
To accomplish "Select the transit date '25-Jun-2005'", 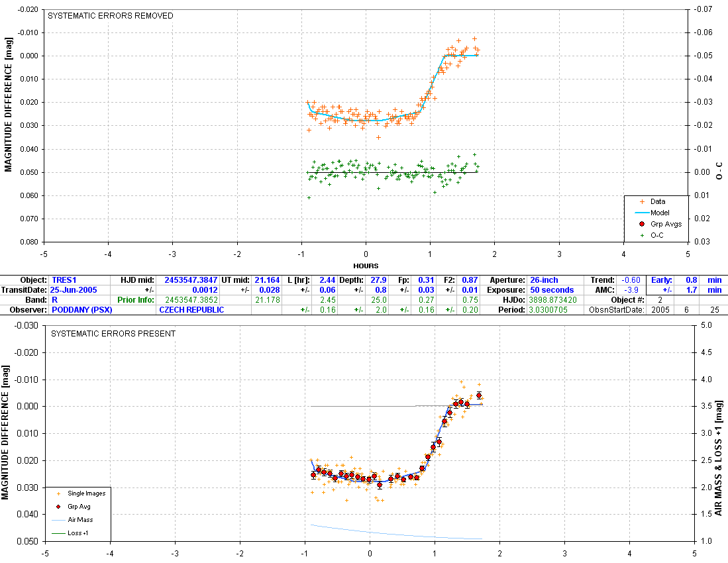I will pyautogui.click(x=74, y=290).
